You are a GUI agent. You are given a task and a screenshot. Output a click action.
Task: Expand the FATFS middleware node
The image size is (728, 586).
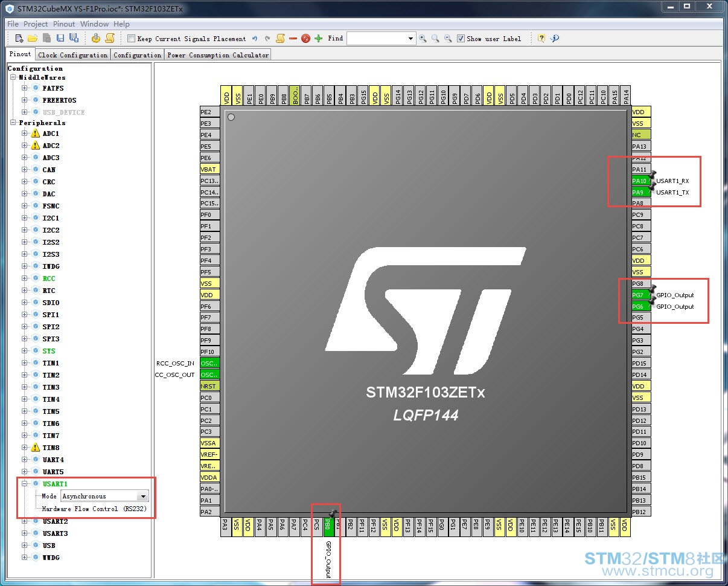tap(25, 88)
